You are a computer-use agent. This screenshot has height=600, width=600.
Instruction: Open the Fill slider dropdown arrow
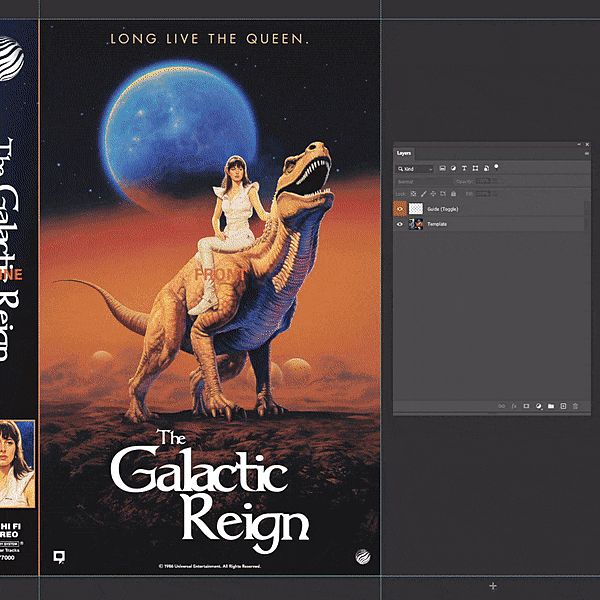point(494,194)
